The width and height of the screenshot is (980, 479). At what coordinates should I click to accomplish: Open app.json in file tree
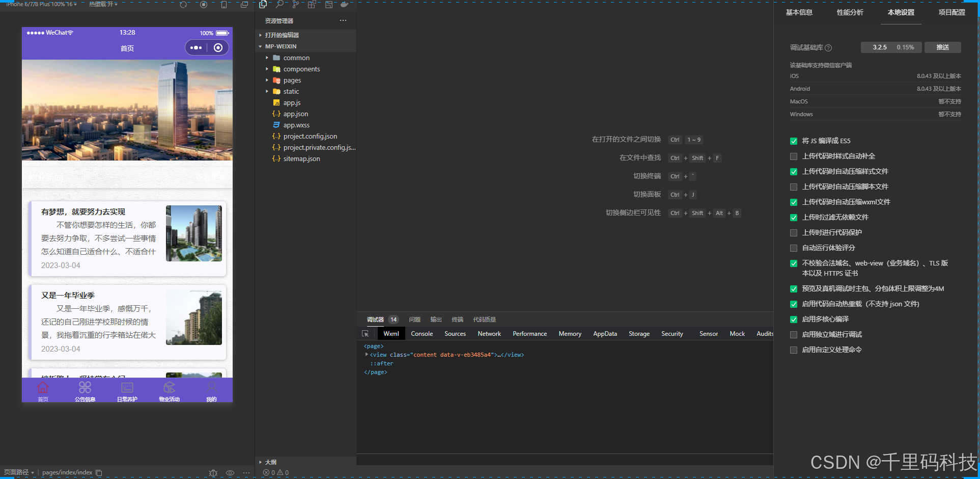(x=295, y=114)
